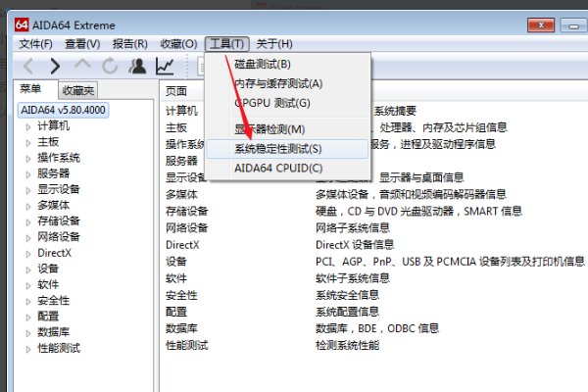Select 主板 in the tree
The height and width of the screenshot is (392, 588).
pos(48,142)
